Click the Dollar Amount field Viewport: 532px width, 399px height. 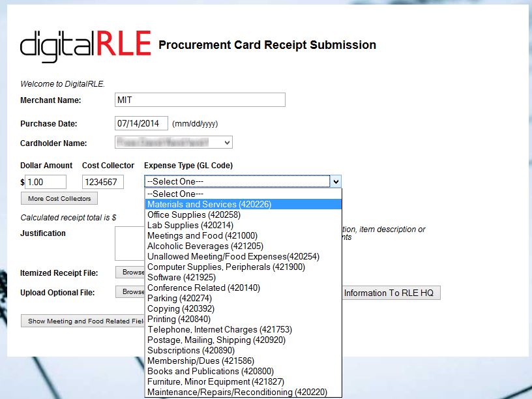tap(46, 182)
